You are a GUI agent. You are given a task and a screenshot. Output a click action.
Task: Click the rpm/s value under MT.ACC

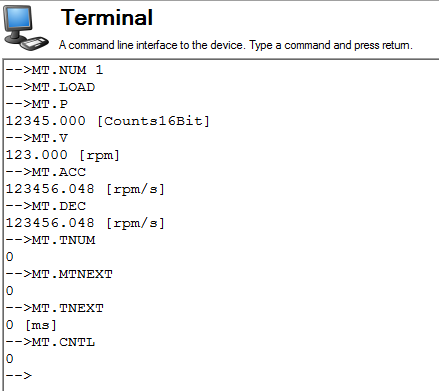click(x=85, y=189)
